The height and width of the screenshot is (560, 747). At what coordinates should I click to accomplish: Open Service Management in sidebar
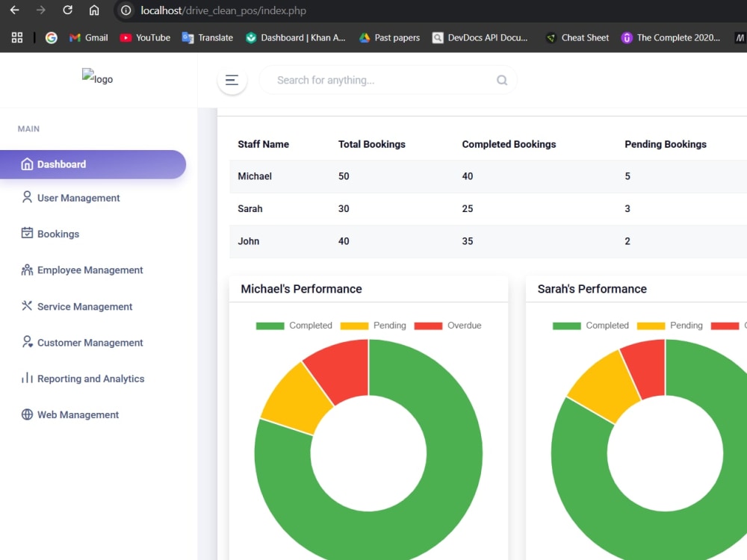coord(77,306)
